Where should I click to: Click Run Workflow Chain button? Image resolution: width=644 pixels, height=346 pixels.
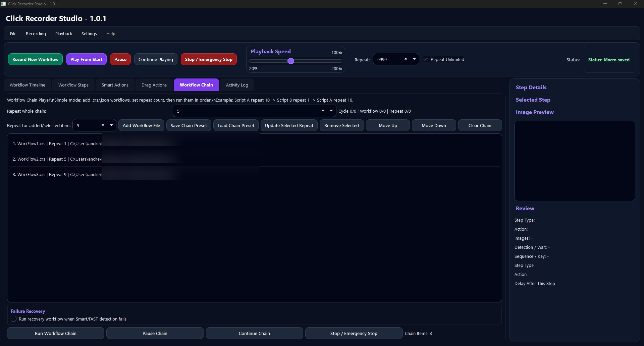(x=56, y=333)
